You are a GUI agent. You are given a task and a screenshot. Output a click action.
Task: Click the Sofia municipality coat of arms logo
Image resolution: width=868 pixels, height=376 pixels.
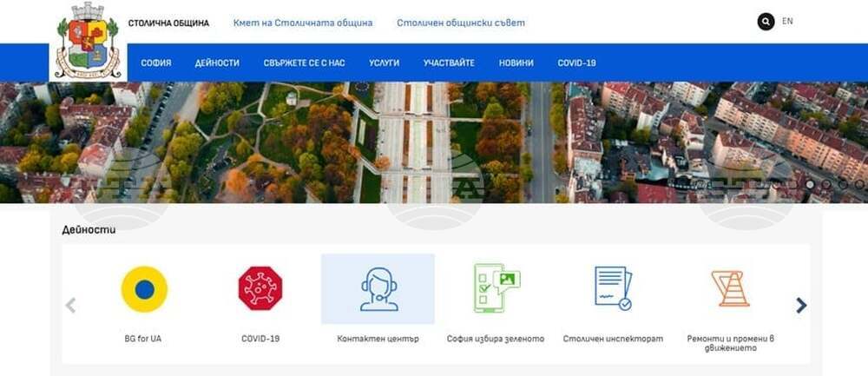coord(88,41)
